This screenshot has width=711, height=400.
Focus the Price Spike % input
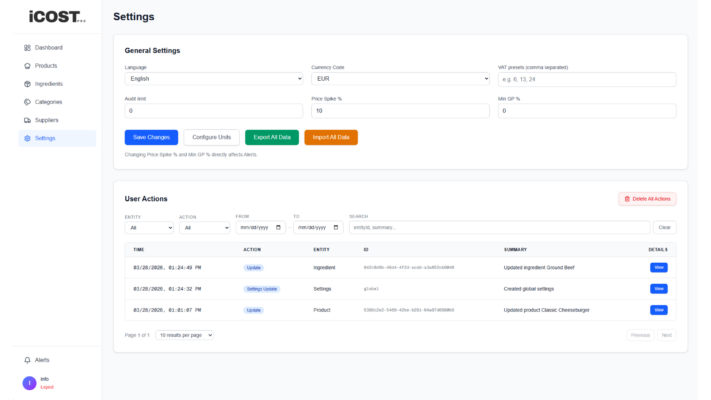(400, 111)
